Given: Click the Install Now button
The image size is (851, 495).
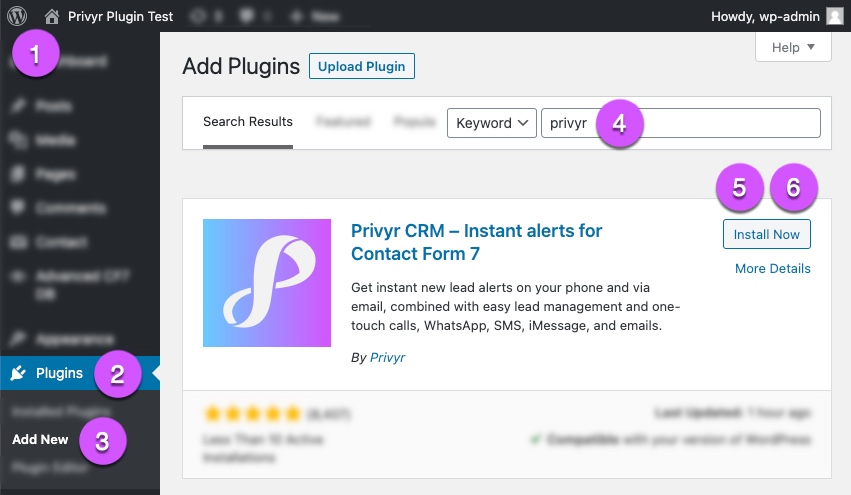Looking at the screenshot, I should point(766,234).
